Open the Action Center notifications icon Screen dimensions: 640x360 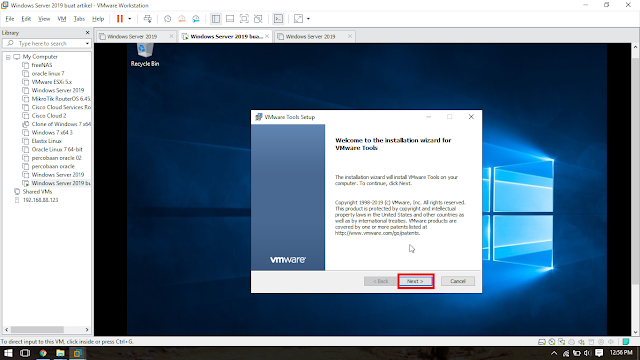click(x=599, y=353)
